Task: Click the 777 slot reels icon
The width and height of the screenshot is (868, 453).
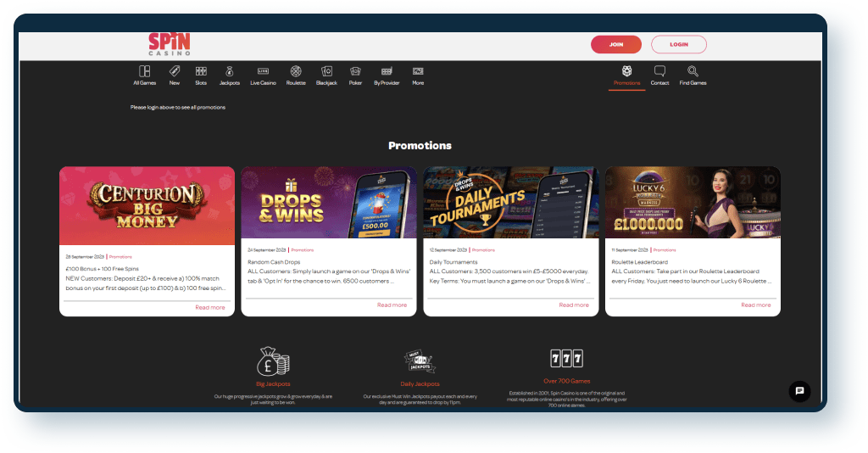Action: click(x=567, y=358)
